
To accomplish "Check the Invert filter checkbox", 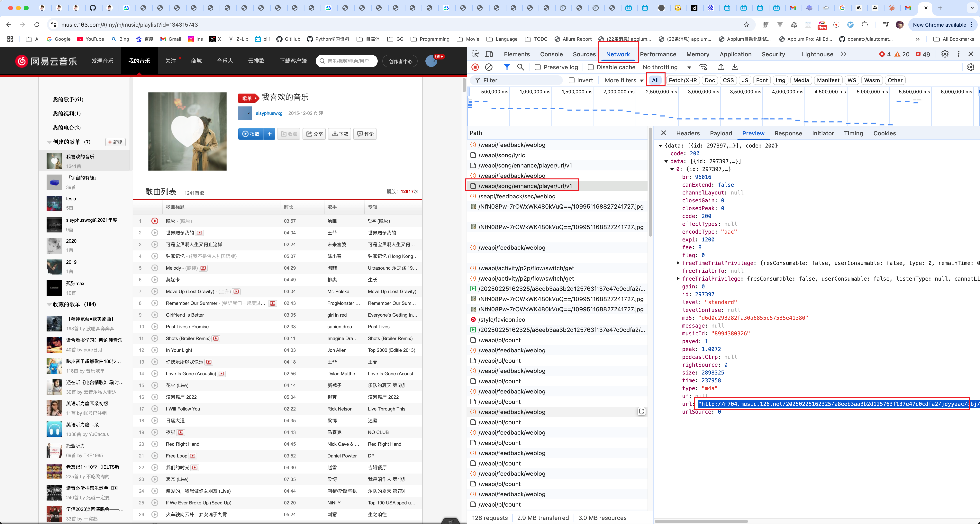I will point(571,80).
